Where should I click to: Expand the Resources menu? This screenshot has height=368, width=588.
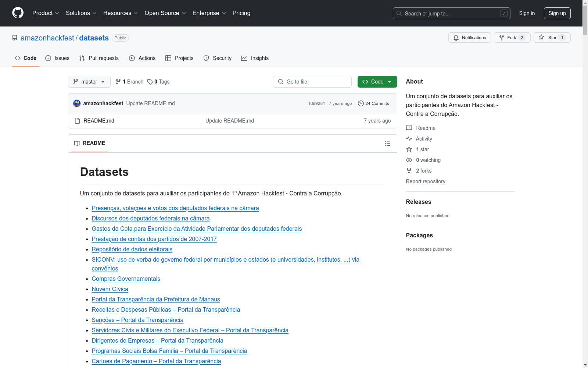coord(121,13)
